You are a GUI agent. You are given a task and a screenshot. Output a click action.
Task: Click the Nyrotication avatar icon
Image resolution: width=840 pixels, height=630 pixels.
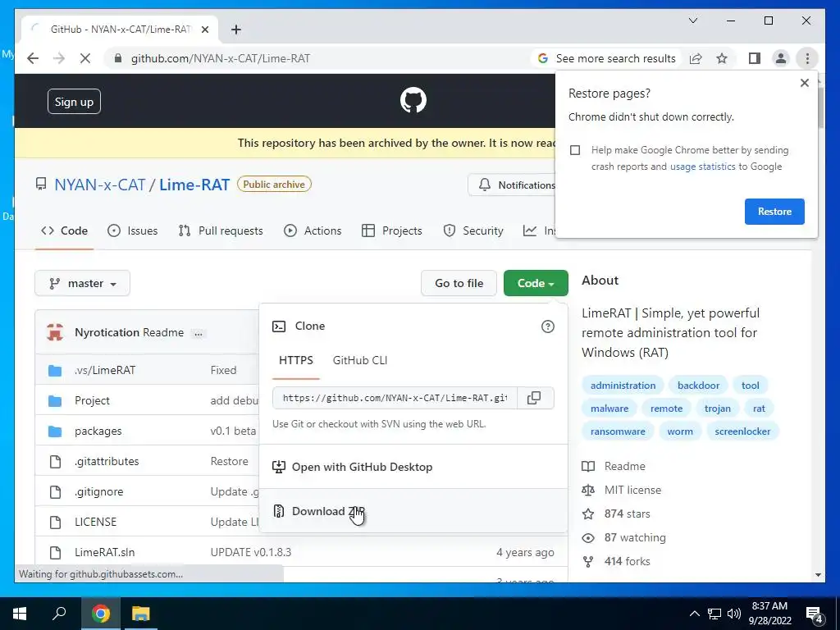tap(55, 332)
